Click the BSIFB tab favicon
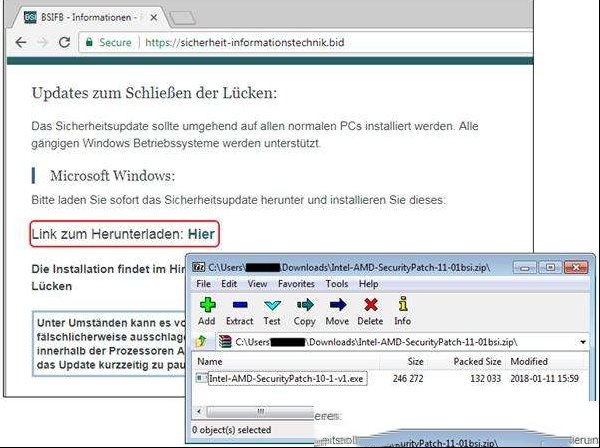 30,17
